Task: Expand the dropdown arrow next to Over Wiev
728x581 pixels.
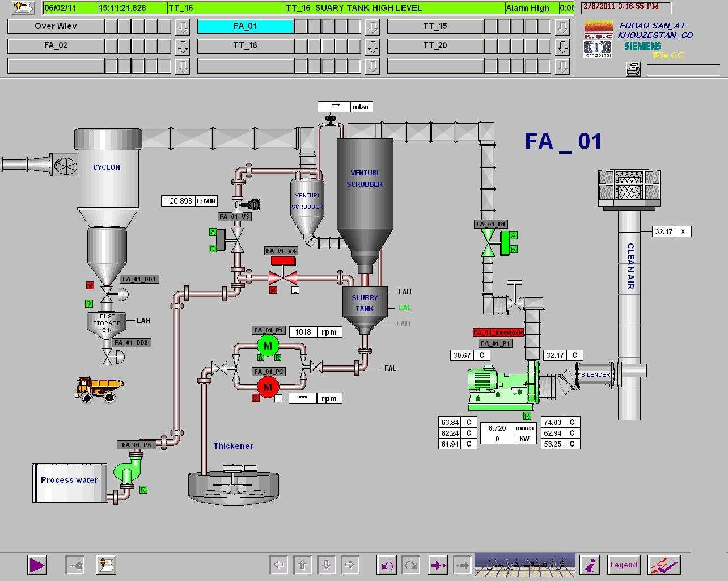Action: point(182,27)
